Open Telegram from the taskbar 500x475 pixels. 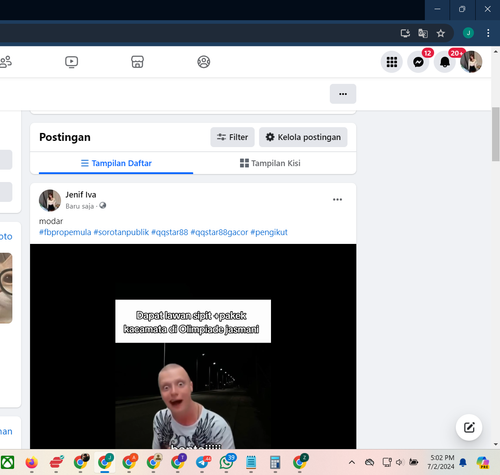(x=202, y=463)
